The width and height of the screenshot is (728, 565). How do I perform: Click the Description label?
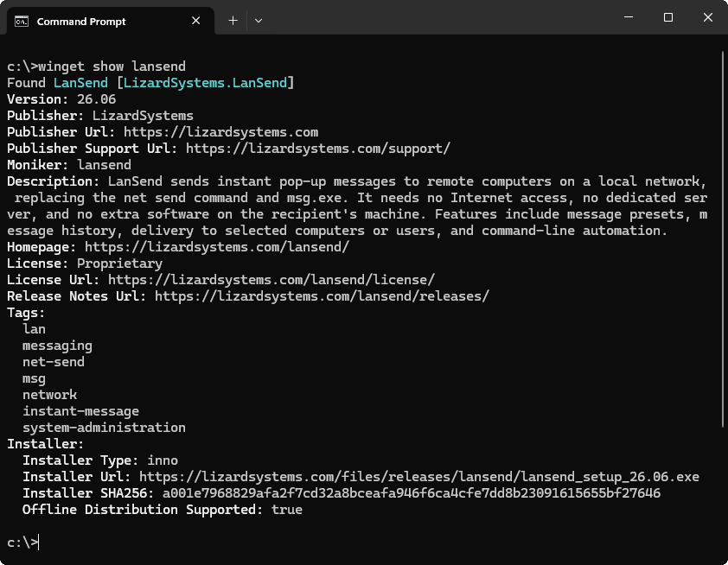pos(54,181)
